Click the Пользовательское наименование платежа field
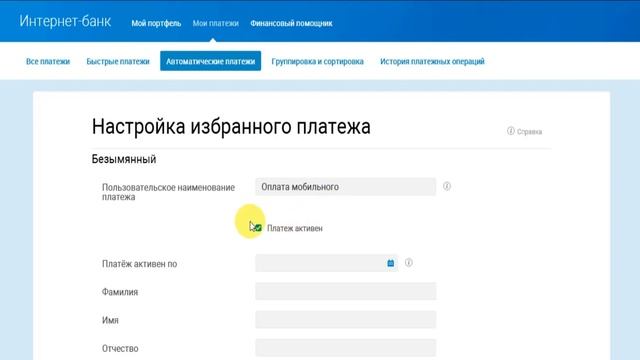 tap(345, 187)
